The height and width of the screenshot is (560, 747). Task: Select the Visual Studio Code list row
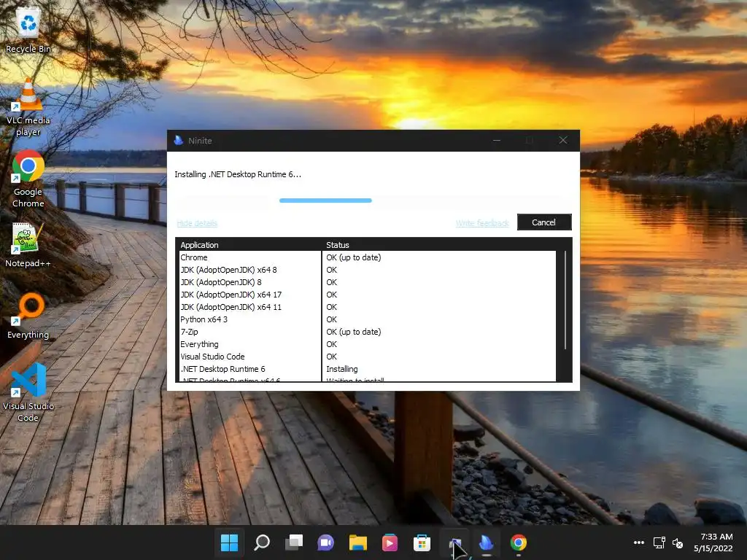click(x=368, y=356)
